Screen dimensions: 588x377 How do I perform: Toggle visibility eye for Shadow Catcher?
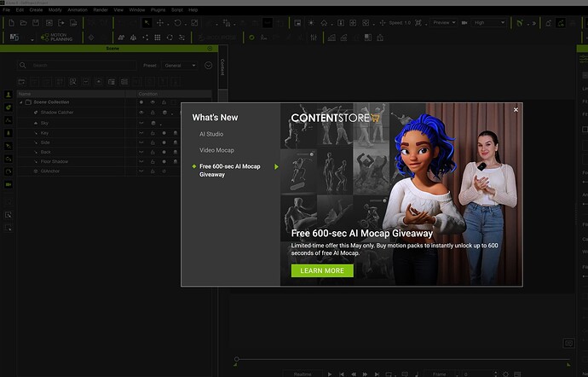141,113
